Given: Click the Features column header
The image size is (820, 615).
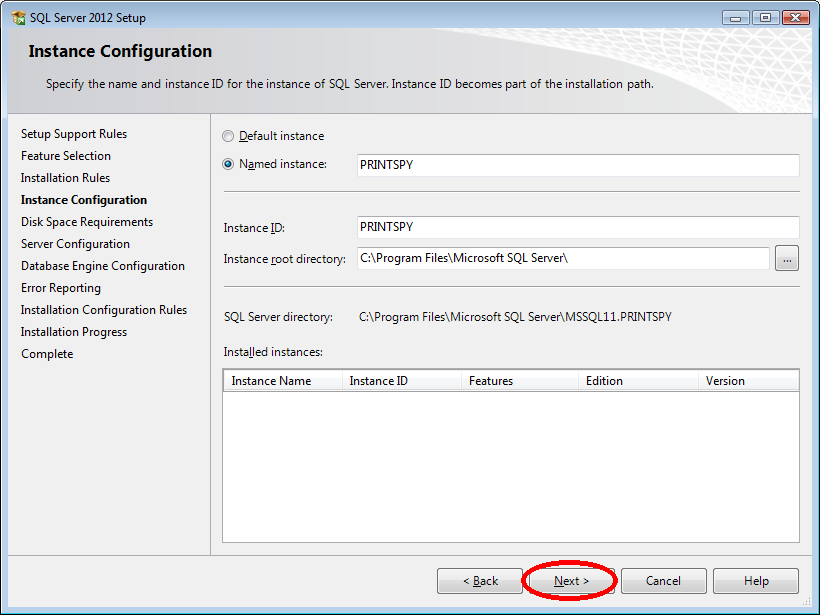Looking at the screenshot, I should [x=520, y=381].
